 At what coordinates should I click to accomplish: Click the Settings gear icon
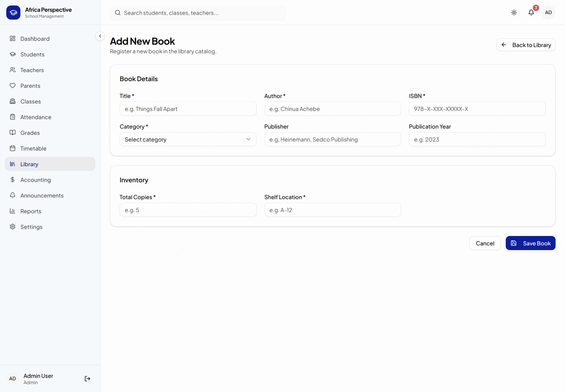tap(13, 227)
